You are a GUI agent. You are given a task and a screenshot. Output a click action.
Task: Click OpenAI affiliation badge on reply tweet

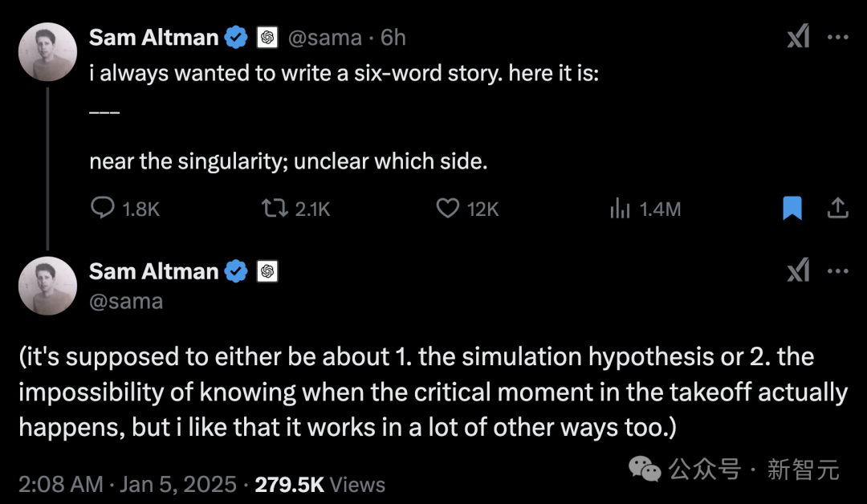coord(267,272)
